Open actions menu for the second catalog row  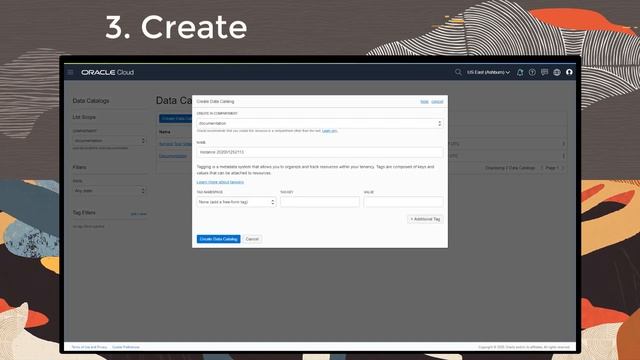[564, 156]
